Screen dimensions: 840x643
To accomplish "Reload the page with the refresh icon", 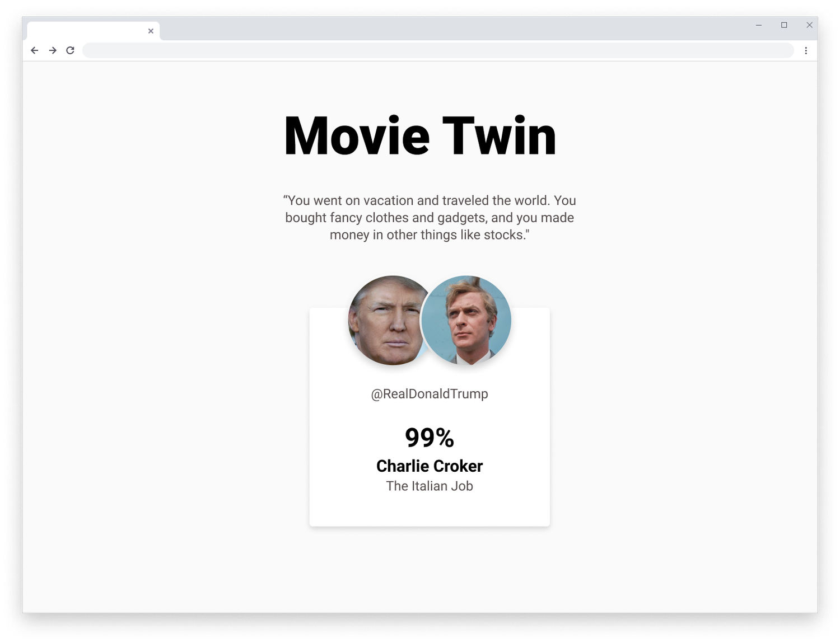I will click(70, 50).
